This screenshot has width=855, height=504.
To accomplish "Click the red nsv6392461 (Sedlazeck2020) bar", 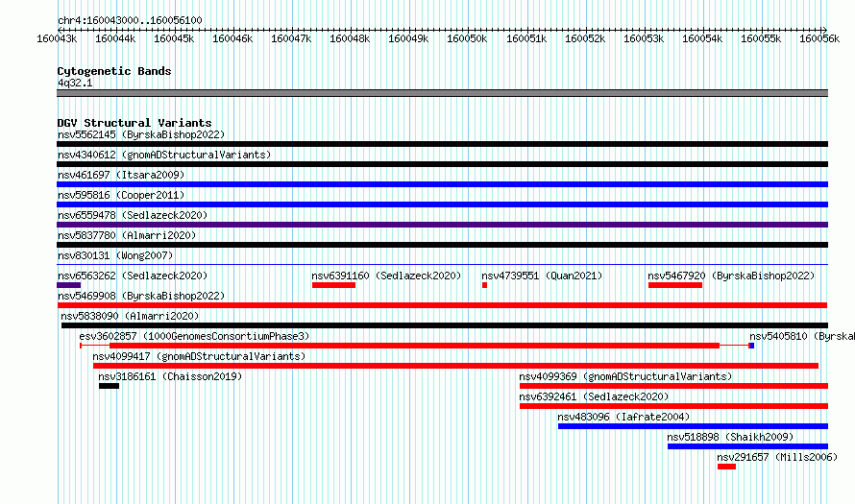I will coord(674,406).
